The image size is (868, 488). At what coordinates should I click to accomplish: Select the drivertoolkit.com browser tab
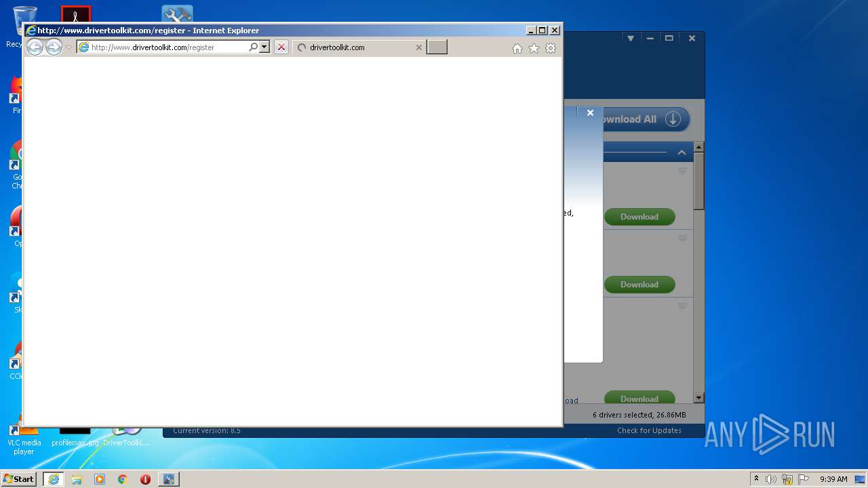[359, 47]
